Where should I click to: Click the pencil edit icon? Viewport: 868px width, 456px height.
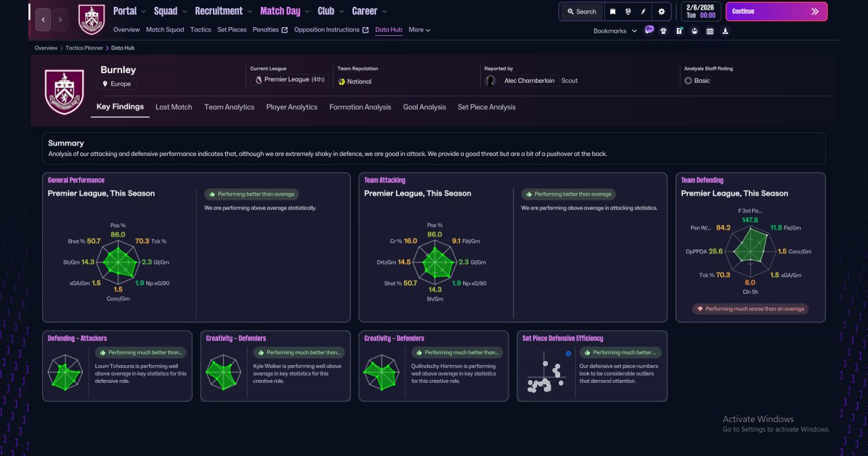(x=644, y=12)
